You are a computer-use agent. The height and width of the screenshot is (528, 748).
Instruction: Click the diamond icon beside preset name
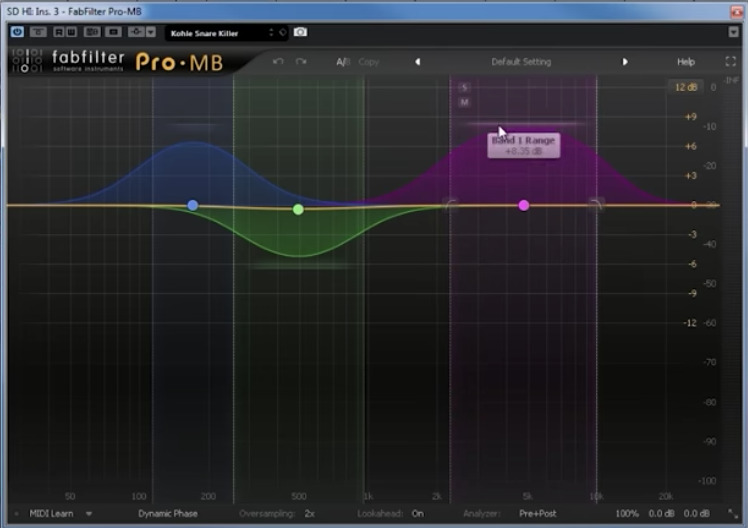coord(283,32)
